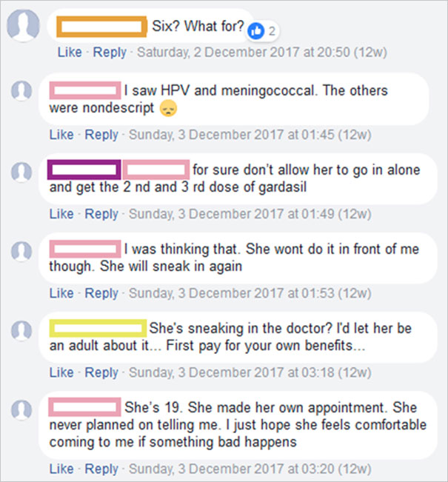This screenshot has width=448, height=482.
Task: Click the sad emoji after "nondescript"
Action: pyautogui.click(x=168, y=108)
